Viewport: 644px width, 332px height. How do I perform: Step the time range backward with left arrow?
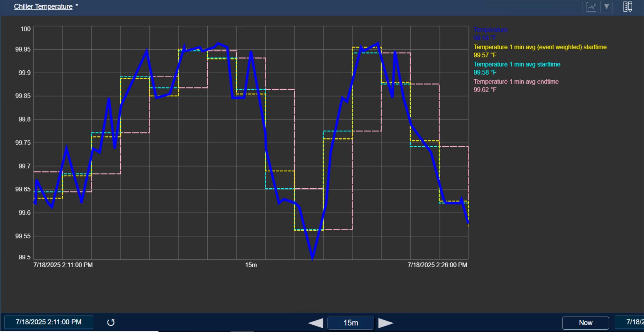[x=316, y=323]
